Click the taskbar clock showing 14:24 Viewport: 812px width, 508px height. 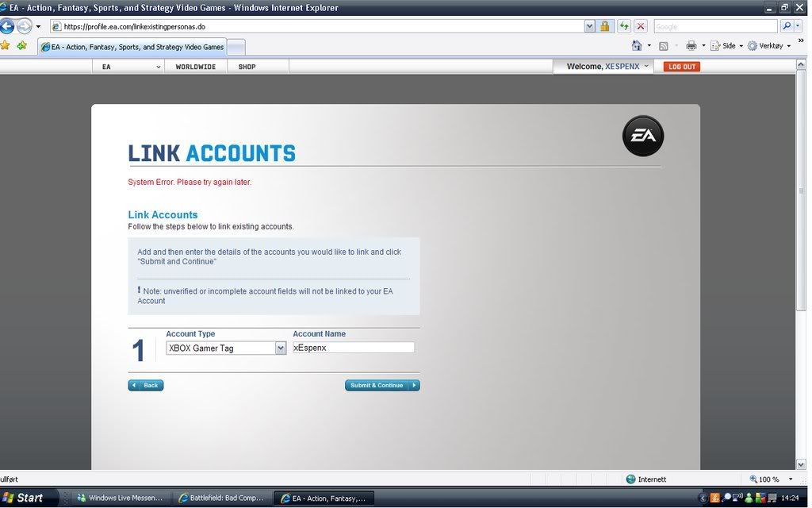tap(790, 498)
